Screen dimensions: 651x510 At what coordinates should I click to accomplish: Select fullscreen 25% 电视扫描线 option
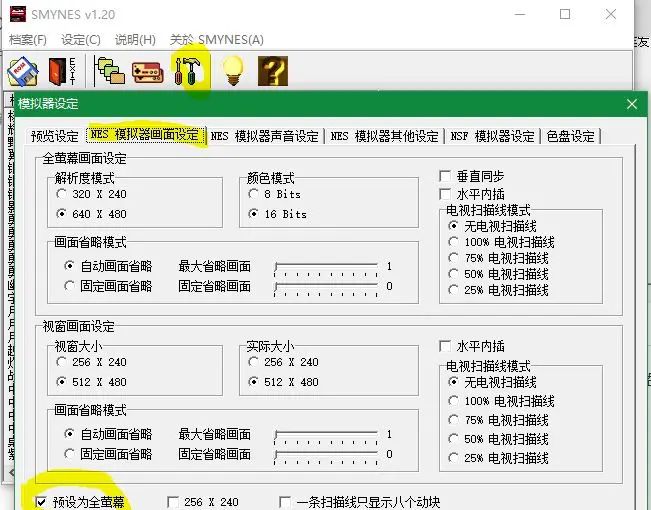click(498, 290)
